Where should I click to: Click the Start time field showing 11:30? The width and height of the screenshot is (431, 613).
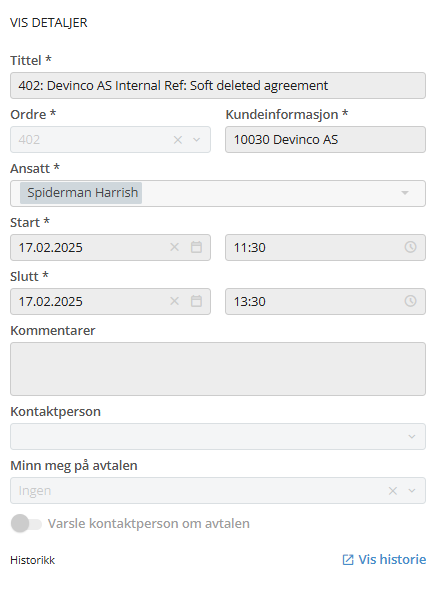(x=325, y=247)
